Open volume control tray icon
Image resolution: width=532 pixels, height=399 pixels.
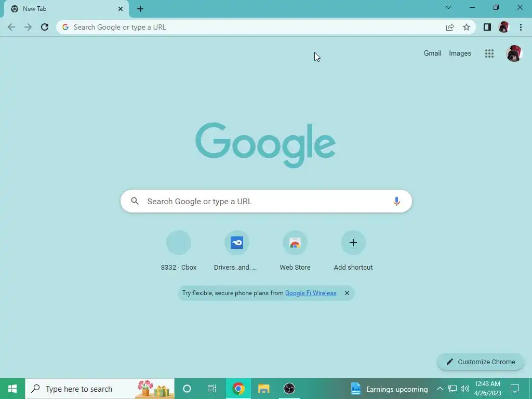point(465,389)
